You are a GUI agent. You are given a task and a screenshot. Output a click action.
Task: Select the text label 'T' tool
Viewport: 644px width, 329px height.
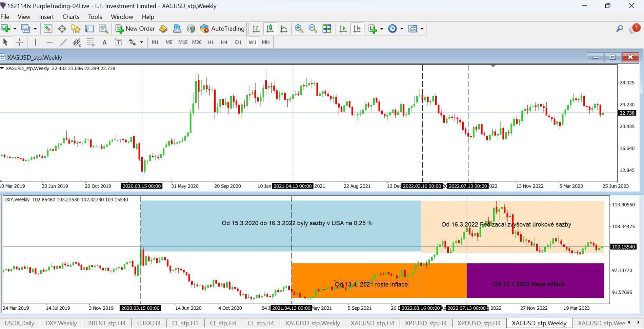tap(118, 42)
